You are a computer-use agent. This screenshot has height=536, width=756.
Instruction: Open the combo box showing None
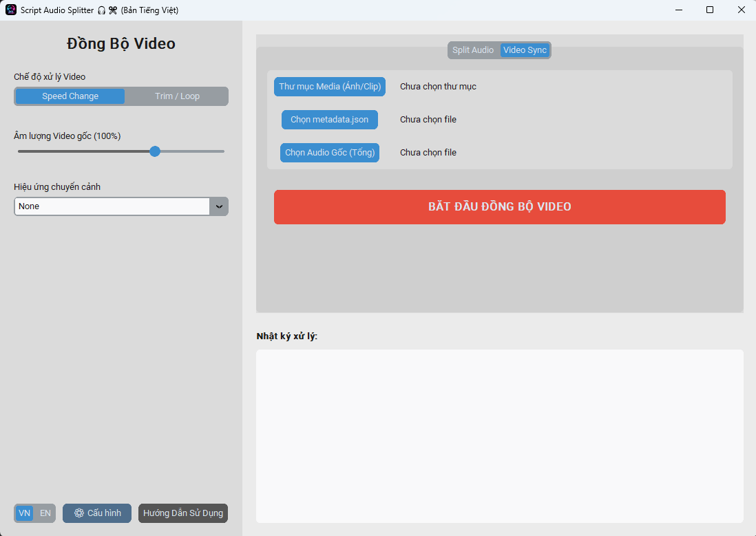tap(112, 206)
